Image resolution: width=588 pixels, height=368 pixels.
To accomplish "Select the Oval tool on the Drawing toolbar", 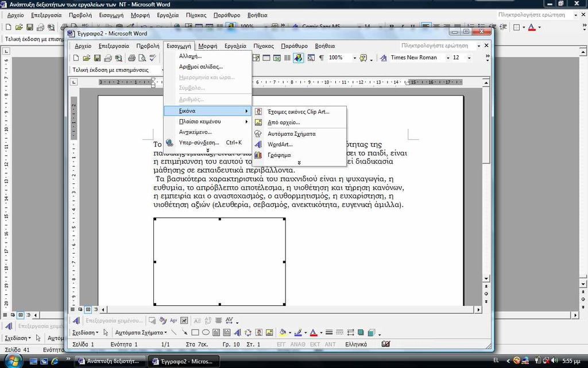I will [x=206, y=332].
